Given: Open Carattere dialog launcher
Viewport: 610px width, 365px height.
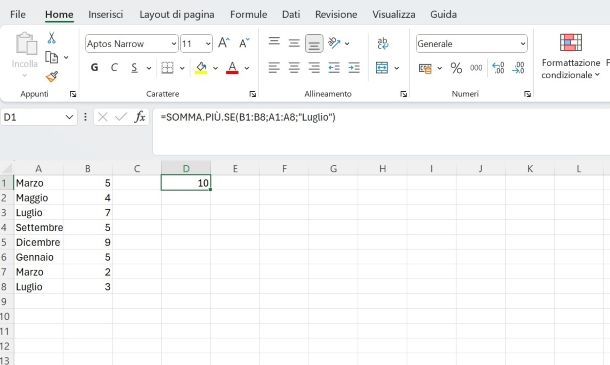Looking at the screenshot, I should tap(252, 94).
